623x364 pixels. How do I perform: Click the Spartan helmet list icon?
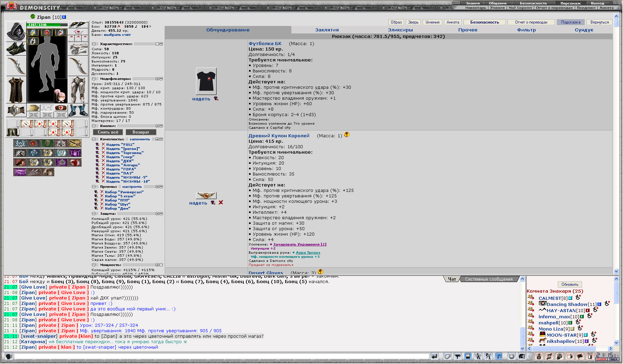pos(522,356)
